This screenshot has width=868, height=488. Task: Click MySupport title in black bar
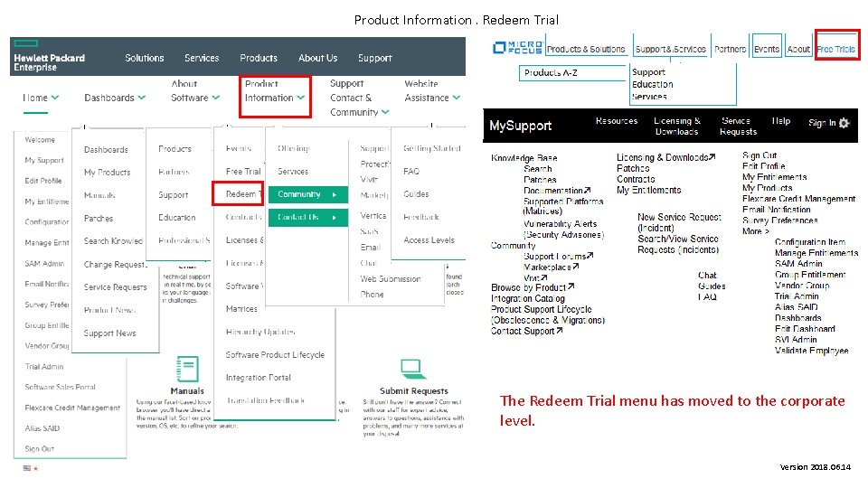(521, 126)
